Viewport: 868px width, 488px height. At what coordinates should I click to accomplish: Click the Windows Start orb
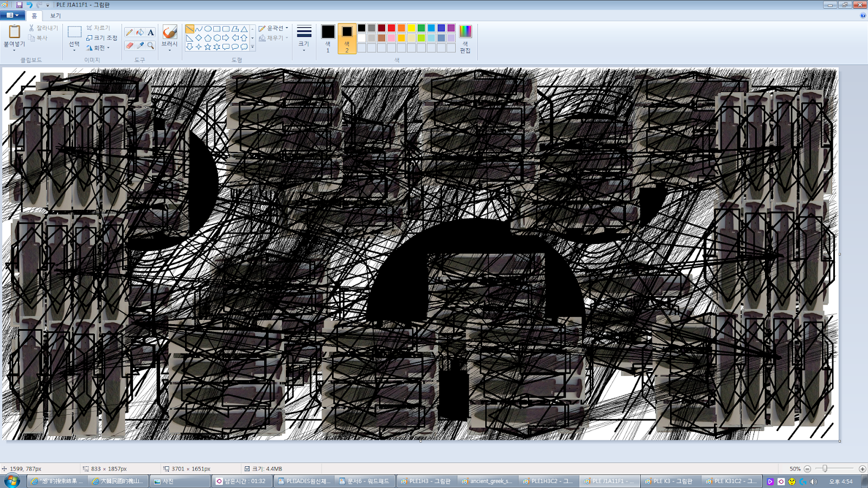[12, 481]
